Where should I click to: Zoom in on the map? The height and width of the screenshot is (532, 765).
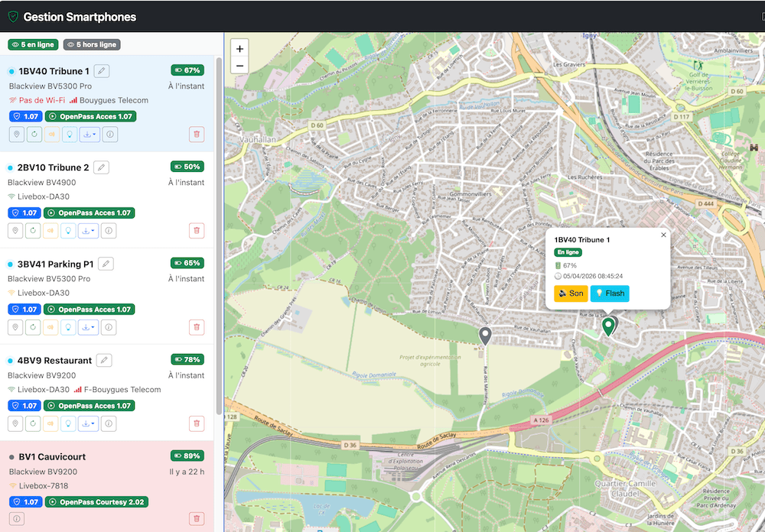pyautogui.click(x=240, y=49)
